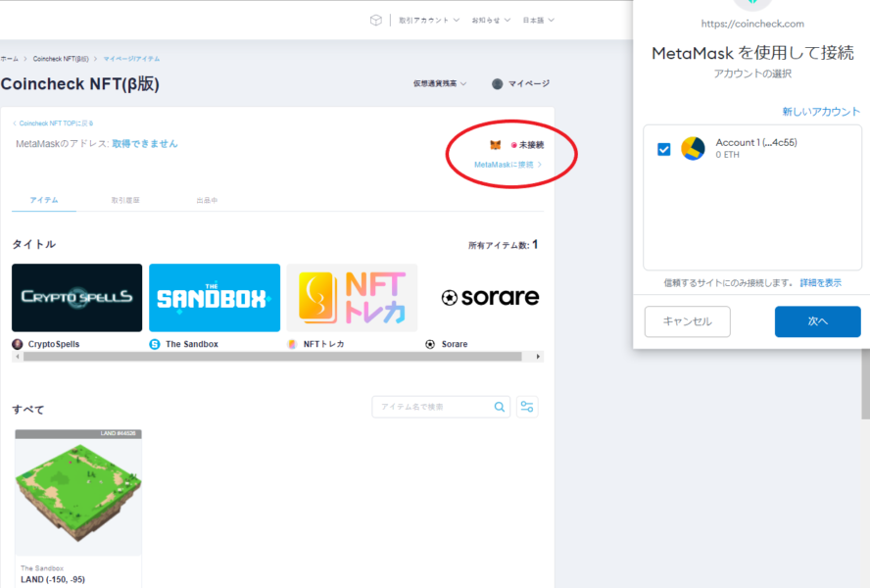
Task: Open the filter settings icon button
Action: [527, 407]
